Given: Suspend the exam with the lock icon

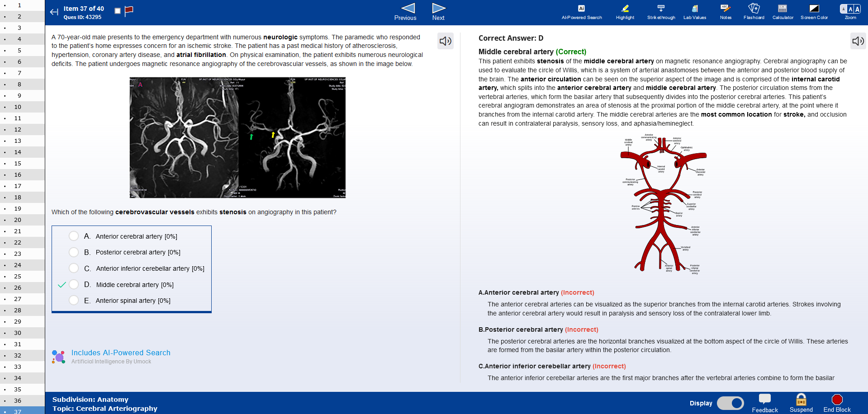Looking at the screenshot, I should [801, 403].
